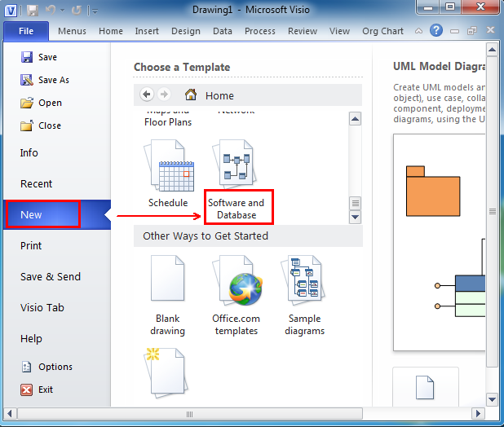Viewport: 504px width, 427px height.
Task: Select the Software and Database template icon
Action: tap(234, 165)
